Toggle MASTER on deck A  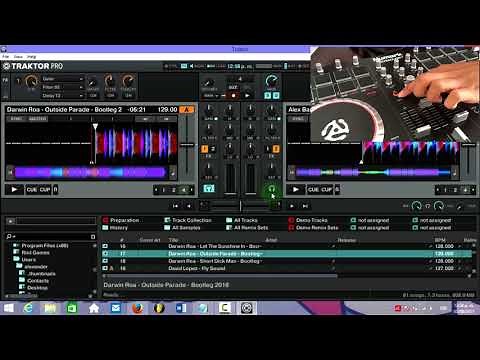[37, 119]
